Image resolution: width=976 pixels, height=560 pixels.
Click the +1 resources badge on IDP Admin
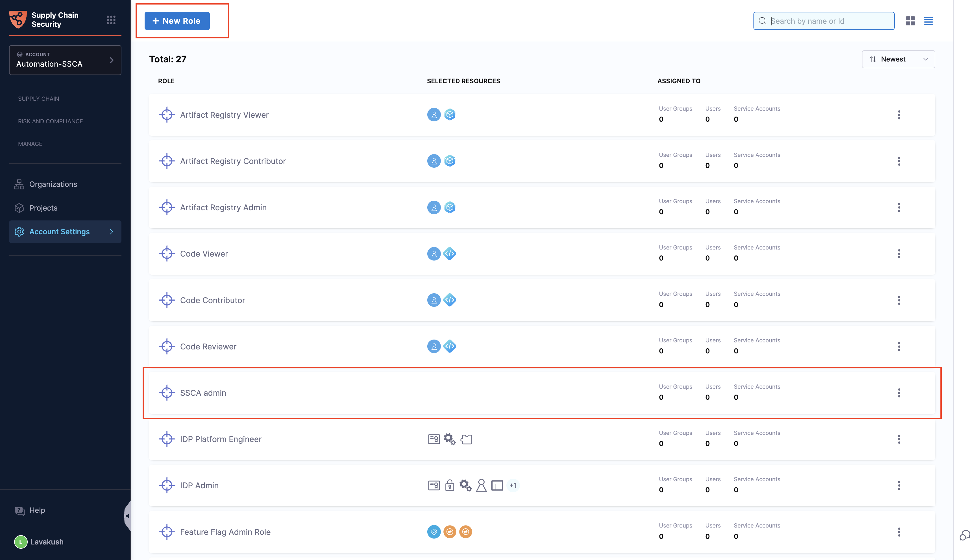coord(513,485)
